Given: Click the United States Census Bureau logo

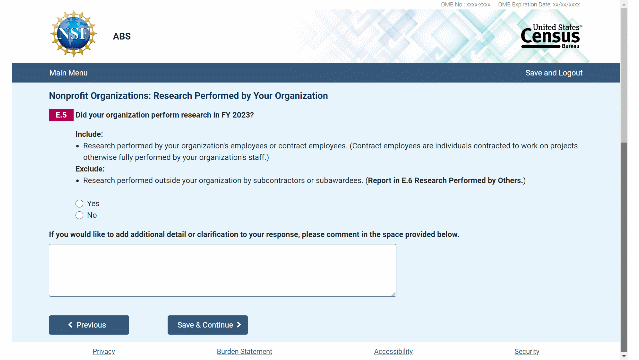Looking at the screenshot, I should point(551,36).
